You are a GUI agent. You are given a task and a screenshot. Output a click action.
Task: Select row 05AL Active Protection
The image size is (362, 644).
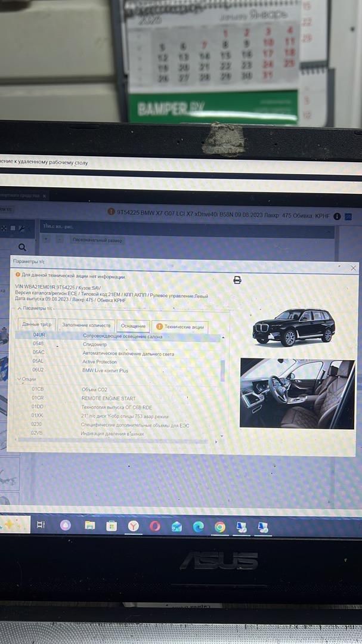pyautogui.click(x=117, y=362)
